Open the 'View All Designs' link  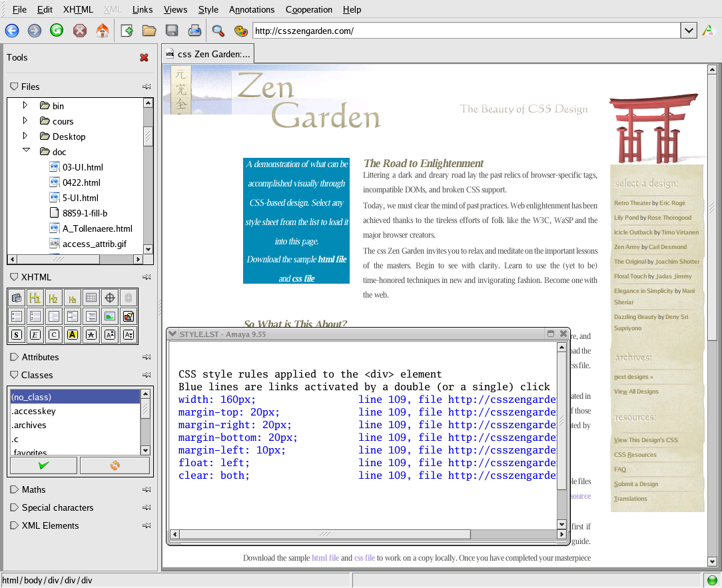click(636, 392)
